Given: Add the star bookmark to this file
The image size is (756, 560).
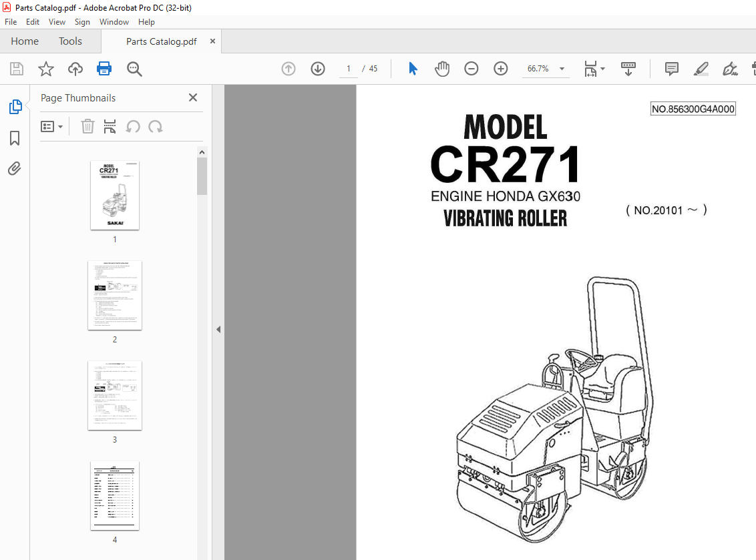Looking at the screenshot, I should point(46,69).
